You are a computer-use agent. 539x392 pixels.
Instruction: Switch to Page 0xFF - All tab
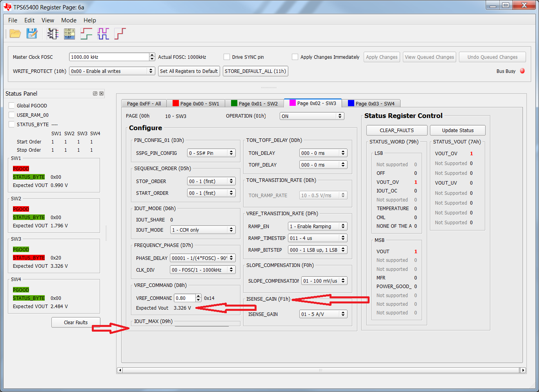click(x=144, y=103)
